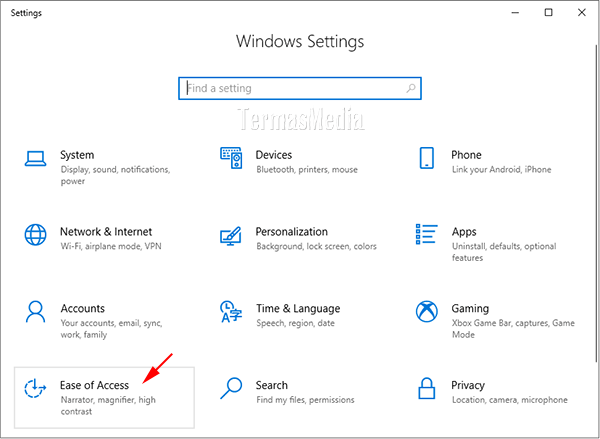Open the System laptop icon
The width and height of the screenshot is (600, 439).
click(36, 158)
